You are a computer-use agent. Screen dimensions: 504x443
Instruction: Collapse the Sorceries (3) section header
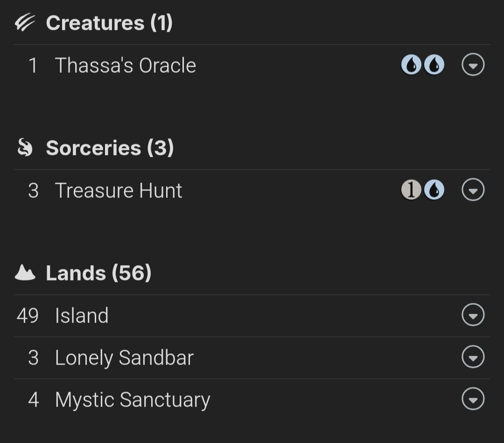point(110,148)
